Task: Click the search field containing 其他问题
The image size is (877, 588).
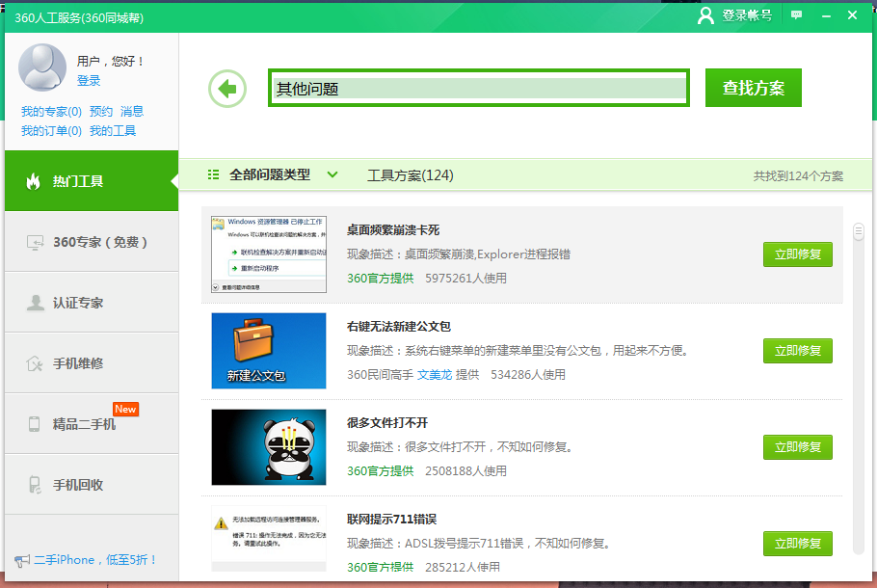Action: coord(479,88)
